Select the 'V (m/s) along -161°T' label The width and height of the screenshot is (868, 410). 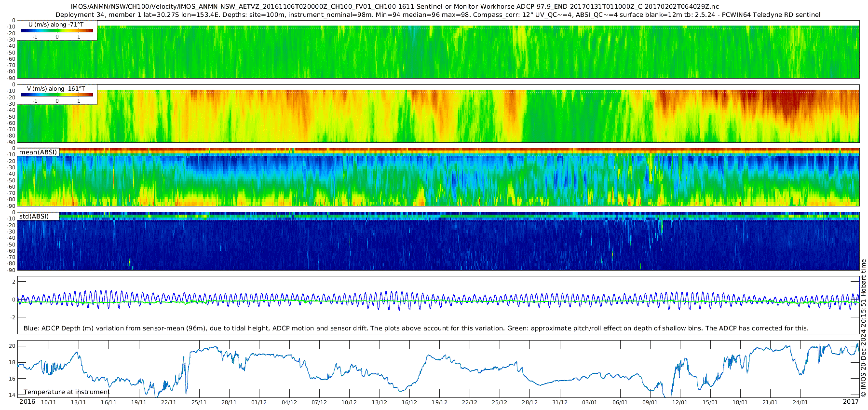point(56,89)
